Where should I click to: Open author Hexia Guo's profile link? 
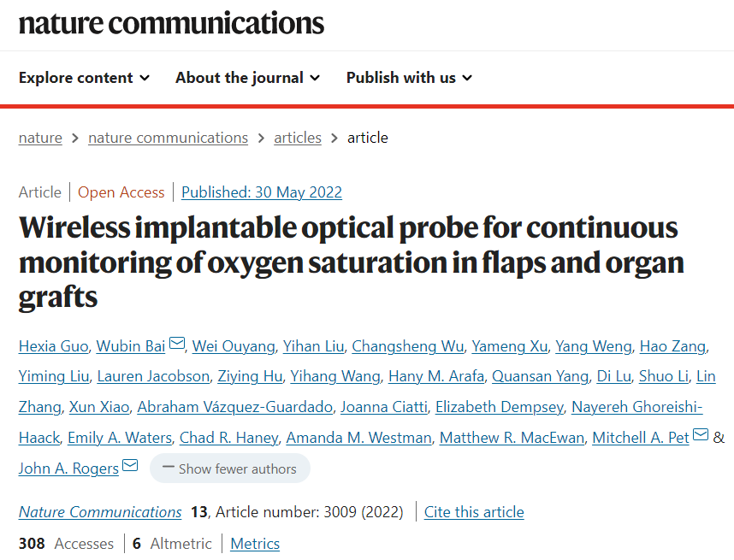(x=54, y=345)
